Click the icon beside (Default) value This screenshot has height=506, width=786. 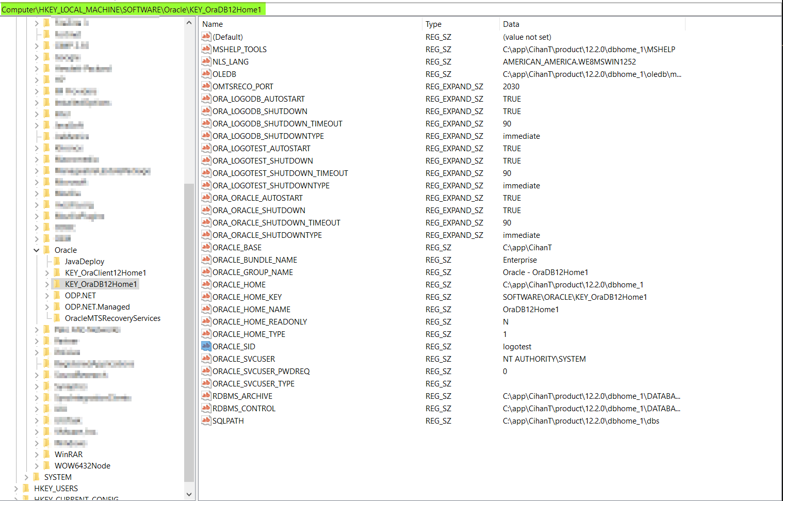pos(206,37)
